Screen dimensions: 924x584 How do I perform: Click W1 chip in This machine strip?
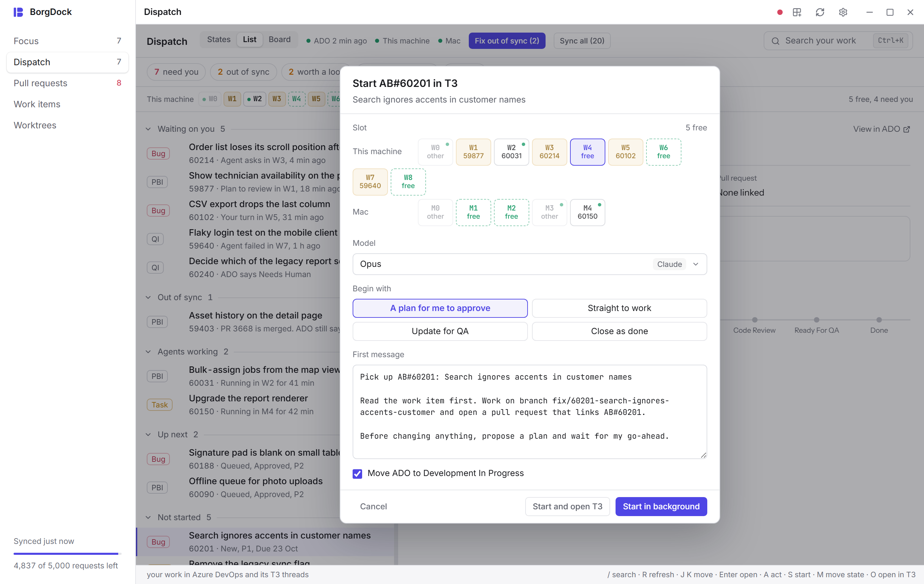pos(232,99)
